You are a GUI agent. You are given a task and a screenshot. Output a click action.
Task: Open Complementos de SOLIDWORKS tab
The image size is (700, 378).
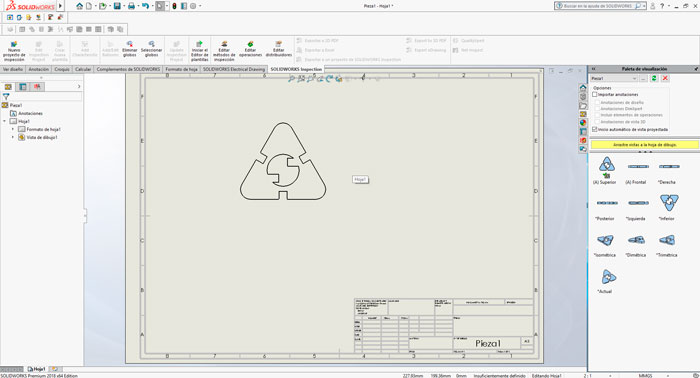point(128,70)
